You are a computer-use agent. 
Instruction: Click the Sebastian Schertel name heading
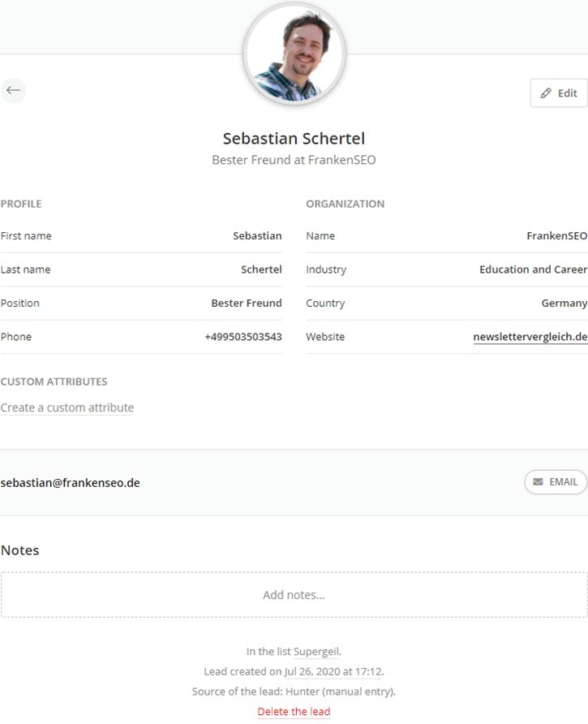point(294,138)
